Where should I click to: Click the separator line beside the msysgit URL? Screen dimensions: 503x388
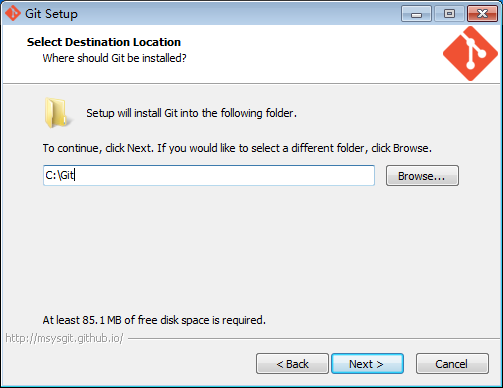point(314,339)
